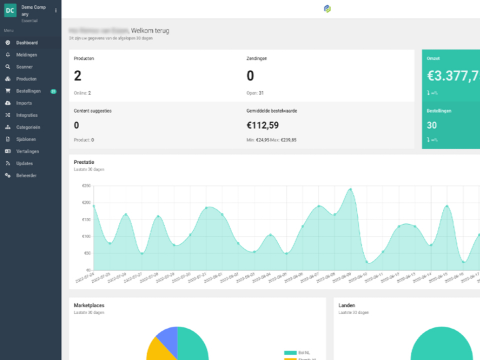
Task: Click the peak data point on Prestatie chart
Action: pyautogui.click(x=350, y=189)
